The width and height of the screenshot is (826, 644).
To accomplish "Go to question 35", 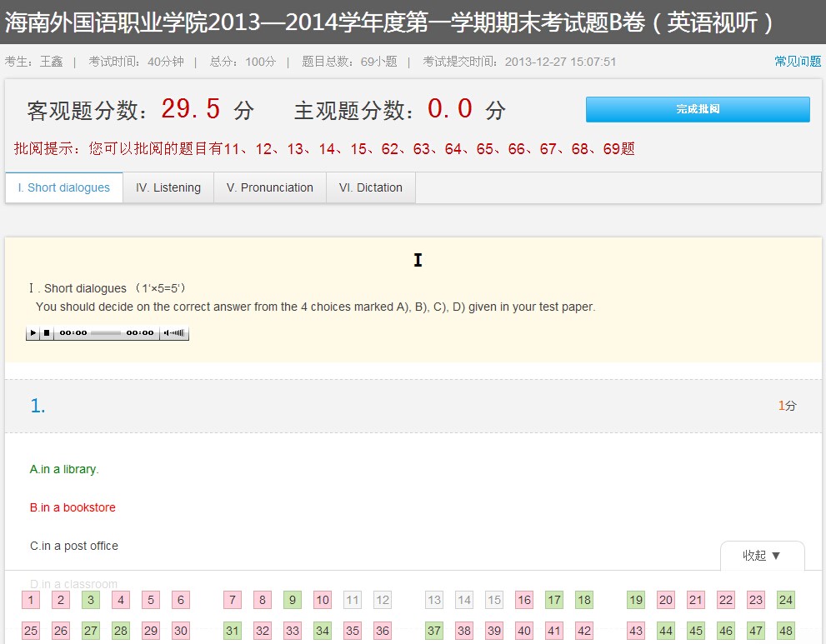I will tap(353, 631).
